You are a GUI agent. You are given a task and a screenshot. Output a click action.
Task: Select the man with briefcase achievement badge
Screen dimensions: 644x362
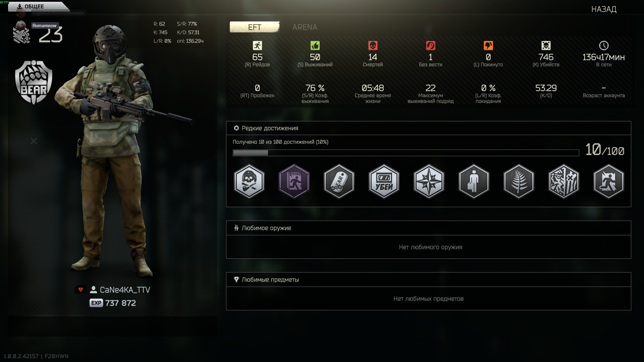[474, 181]
